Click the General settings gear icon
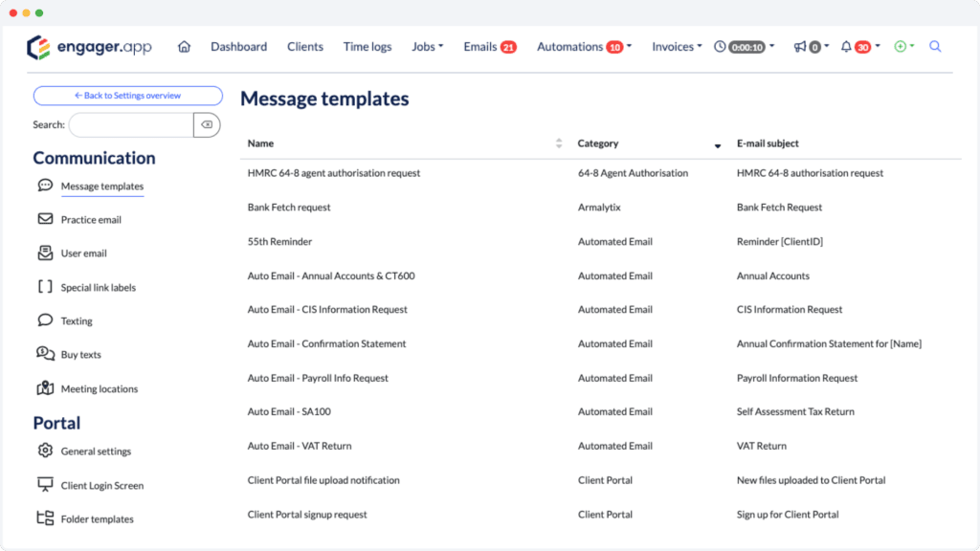This screenshot has width=980, height=551. click(45, 451)
